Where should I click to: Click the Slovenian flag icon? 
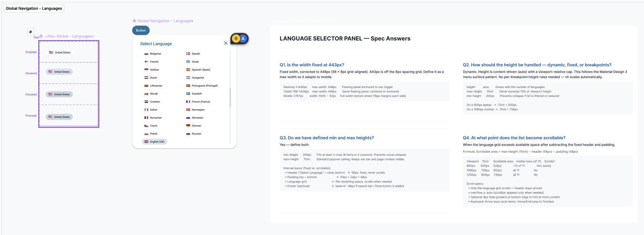(188, 118)
